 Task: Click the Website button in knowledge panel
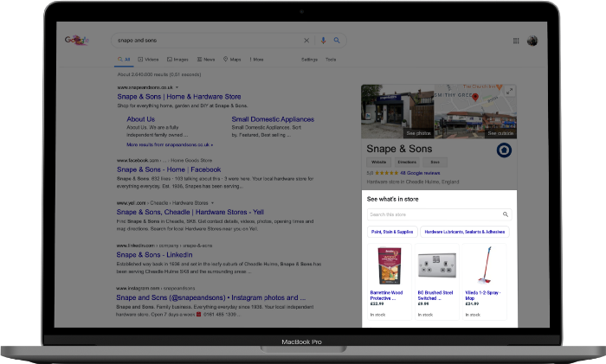click(379, 163)
